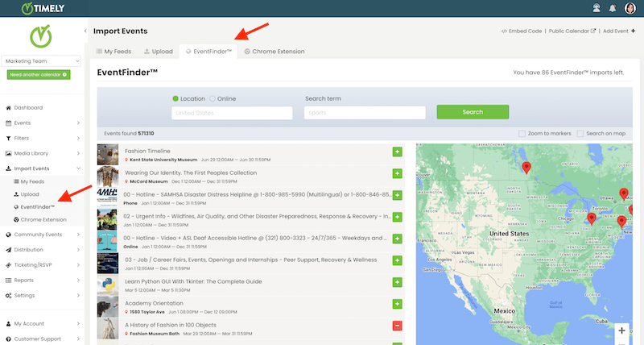
Task: Add Video + ASL Deaf Accessible Hotline event
Action: click(397, 239)
